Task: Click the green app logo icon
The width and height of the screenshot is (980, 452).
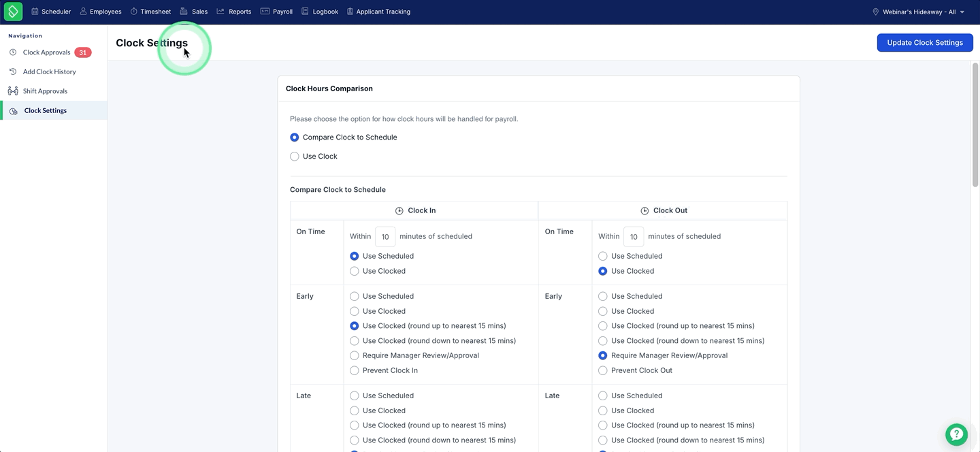Action: [13, 12]
